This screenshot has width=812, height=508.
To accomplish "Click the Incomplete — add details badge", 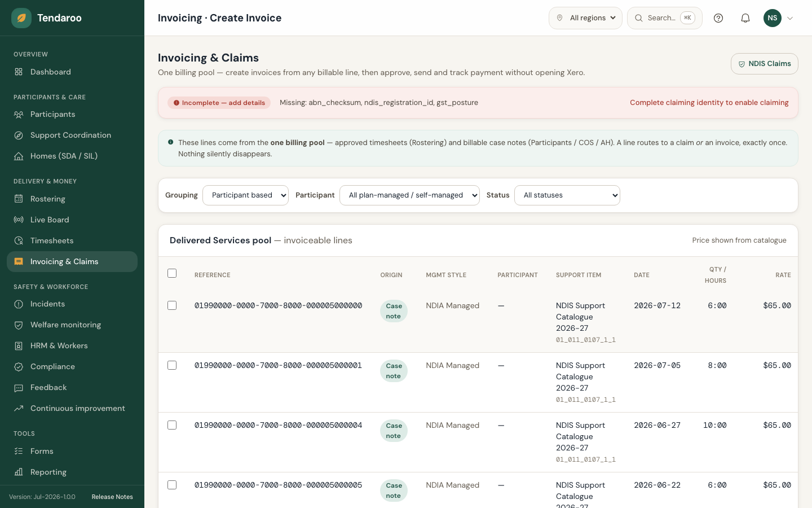I will pos(219,103).
